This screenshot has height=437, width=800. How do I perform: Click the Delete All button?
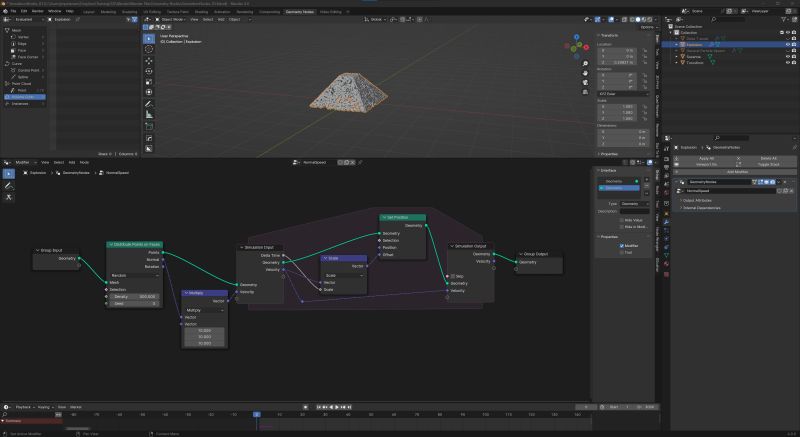tap(768, 159)
